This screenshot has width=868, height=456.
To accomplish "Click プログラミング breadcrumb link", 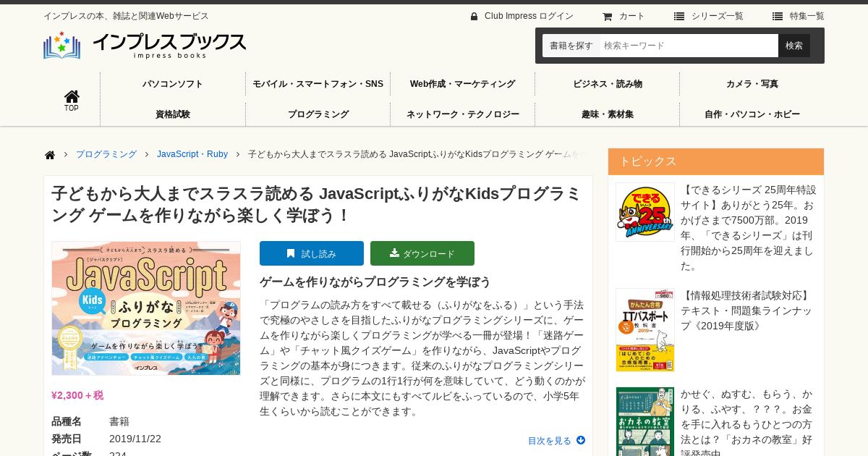I will point(106,154).
